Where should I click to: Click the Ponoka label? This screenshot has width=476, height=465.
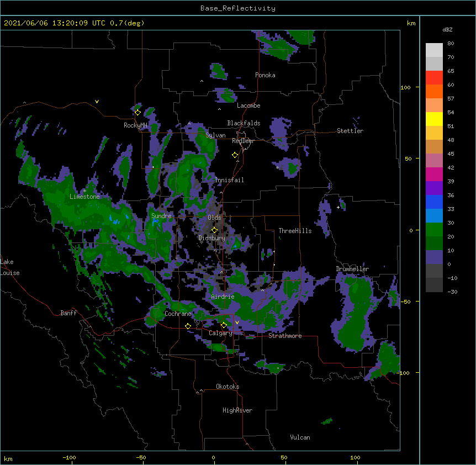click(x=265, y=75)
